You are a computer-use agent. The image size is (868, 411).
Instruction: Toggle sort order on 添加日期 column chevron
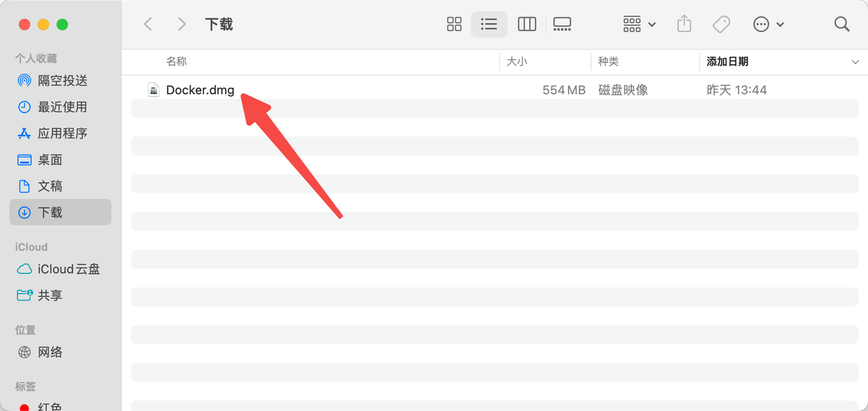[854, 62]
